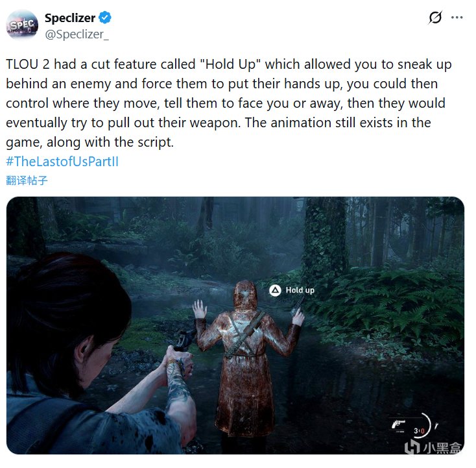Select the revolver weapon HUD icon
This screenshot has height=468, width=476.
point(399,423)
